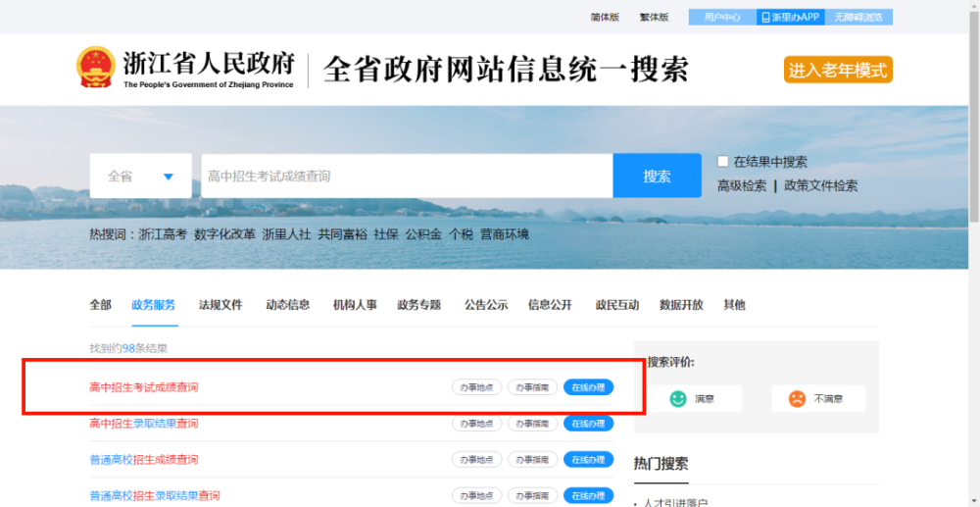The width and height of the screenshot is (980, 507).
Task: Open result 高中招生录取结果查询
Action: (144, 424)
